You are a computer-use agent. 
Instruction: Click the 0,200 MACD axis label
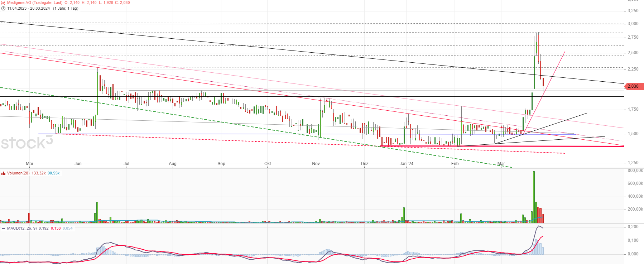[x=633, y=227]
